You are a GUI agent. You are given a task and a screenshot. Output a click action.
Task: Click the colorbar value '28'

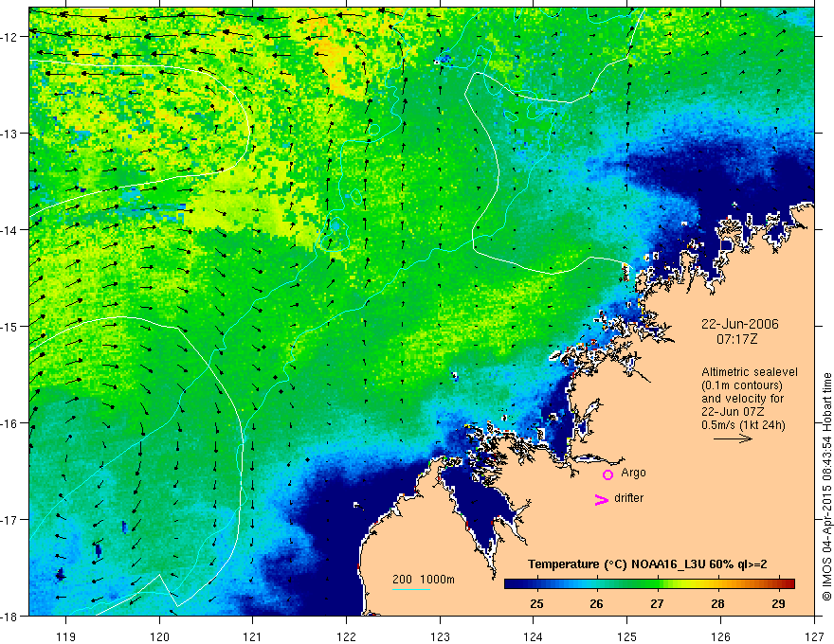pos(718,603)
